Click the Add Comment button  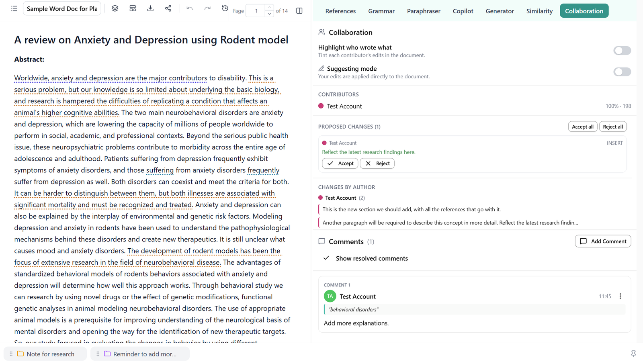point(603,241)
